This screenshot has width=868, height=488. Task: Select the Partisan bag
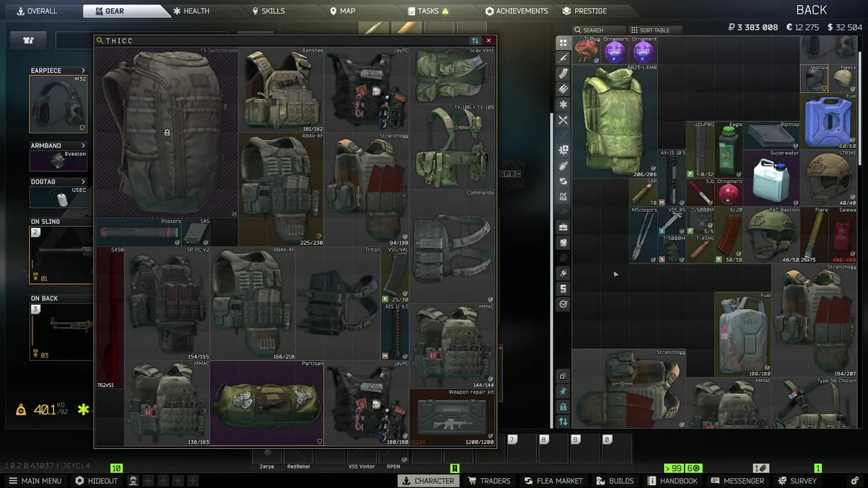click(x=267, y=403)
